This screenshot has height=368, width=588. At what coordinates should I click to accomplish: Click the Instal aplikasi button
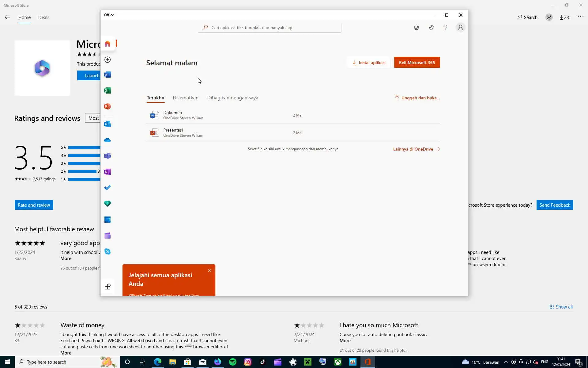[369, 63]
